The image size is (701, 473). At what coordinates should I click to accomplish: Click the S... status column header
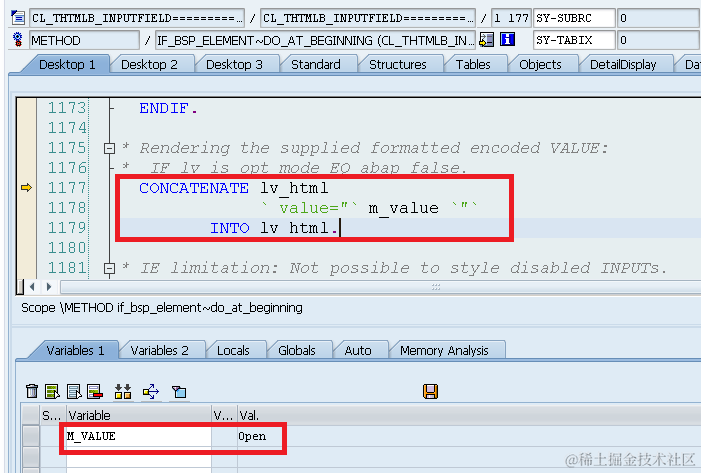pyautogui.click(x=53, y=415)
